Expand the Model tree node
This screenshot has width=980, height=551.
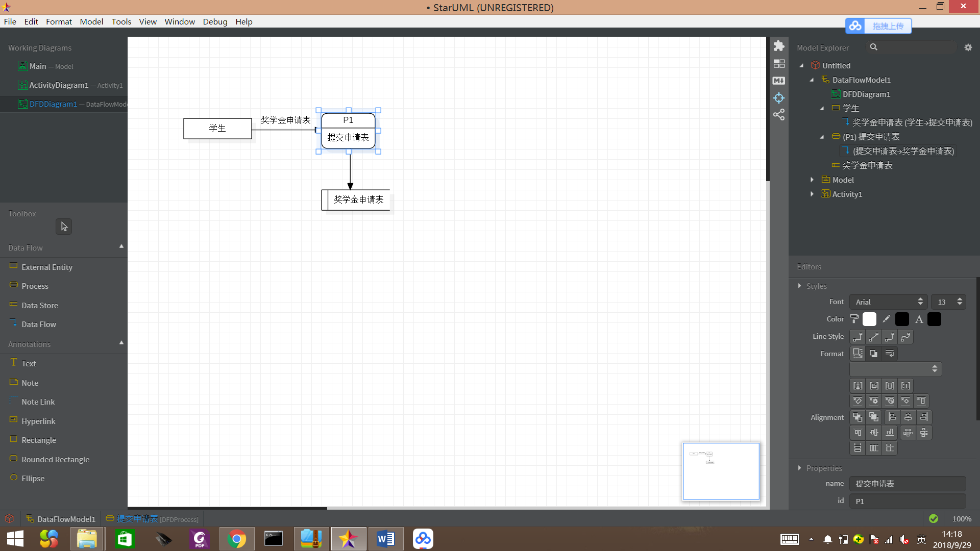(x=812, y=180)
